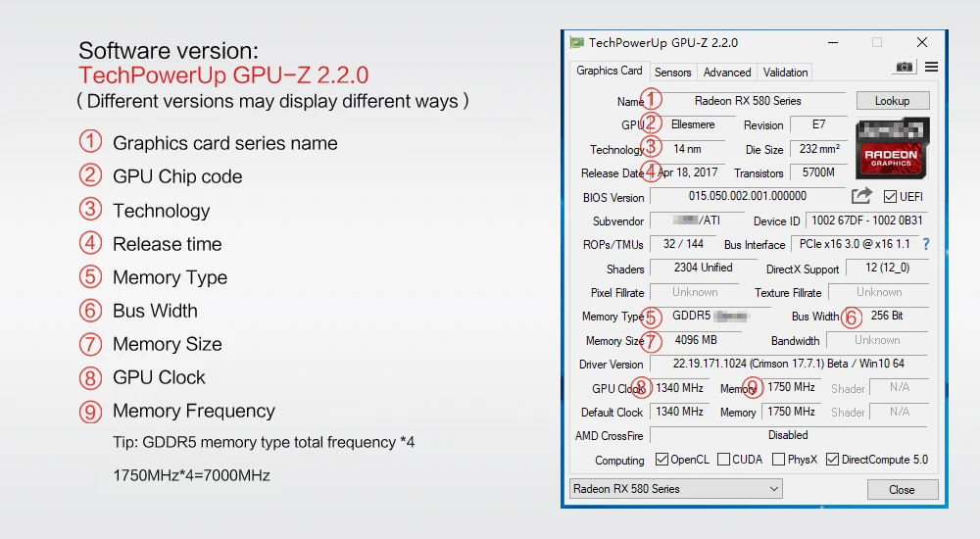The image size is (980, 539).
Task: Click the Radeon Graphics logo
Action: [x=892, y=150]
